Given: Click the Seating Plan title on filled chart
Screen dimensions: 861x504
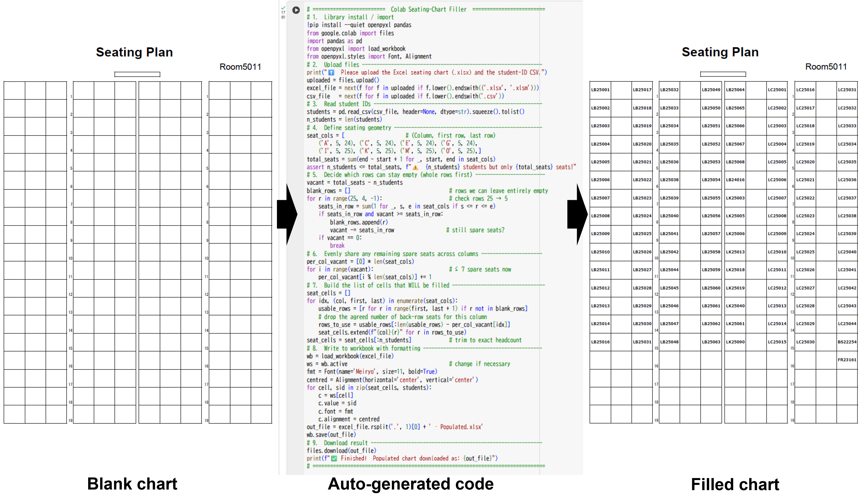Looking at the screenshot, I should (720, 52).
